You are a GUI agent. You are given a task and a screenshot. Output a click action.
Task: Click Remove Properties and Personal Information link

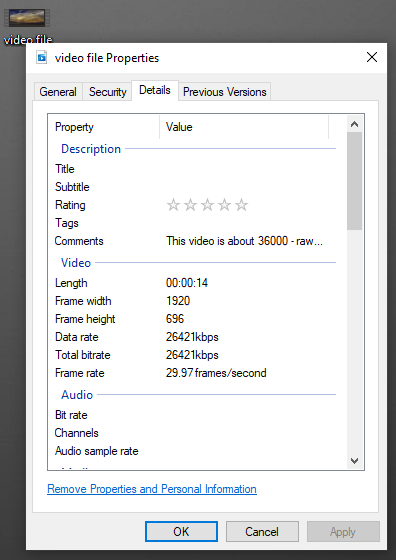point(152,489)
